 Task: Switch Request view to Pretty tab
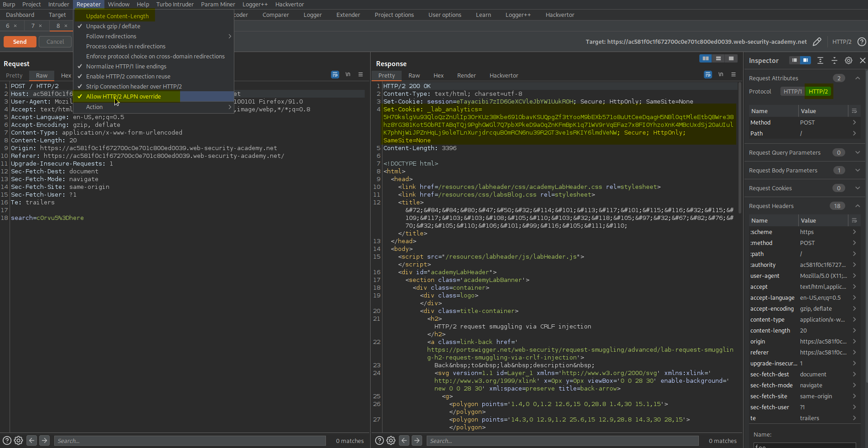14,75
